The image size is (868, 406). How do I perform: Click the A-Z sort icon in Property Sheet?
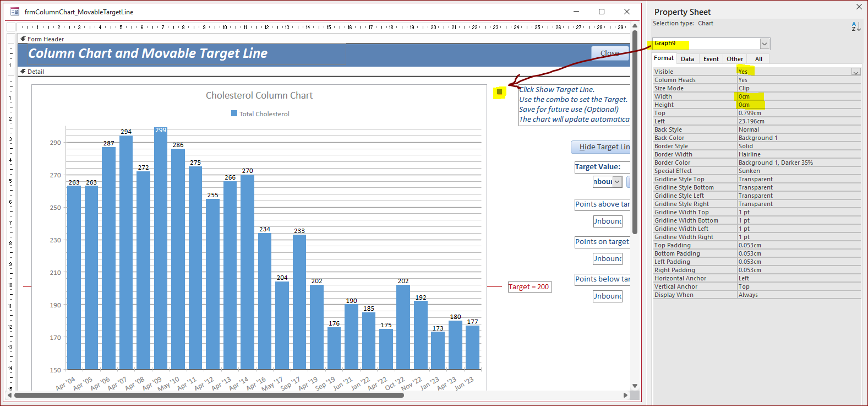(x=856, y=26)
